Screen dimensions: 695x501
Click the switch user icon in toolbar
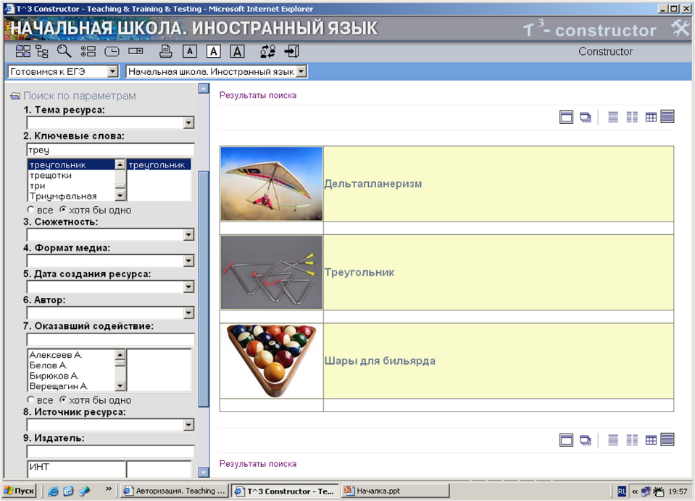(x=267, y=51)
